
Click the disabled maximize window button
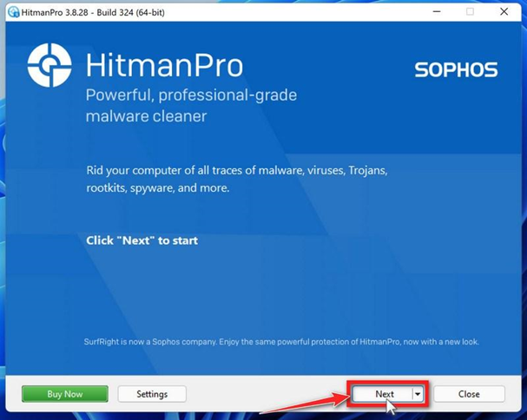[470, 12]
